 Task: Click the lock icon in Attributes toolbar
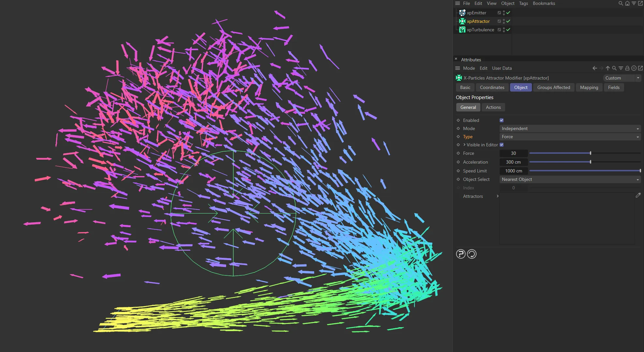(x=627, y=68)
